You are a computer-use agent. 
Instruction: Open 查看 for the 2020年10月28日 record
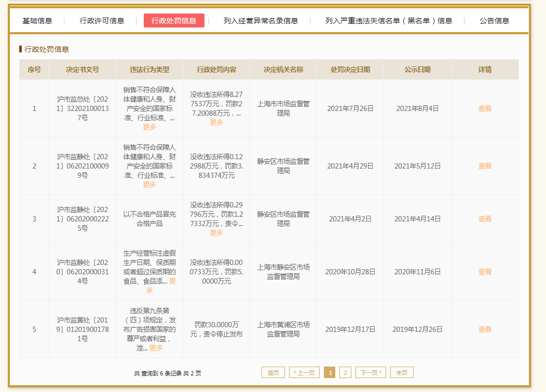(485, 272)
